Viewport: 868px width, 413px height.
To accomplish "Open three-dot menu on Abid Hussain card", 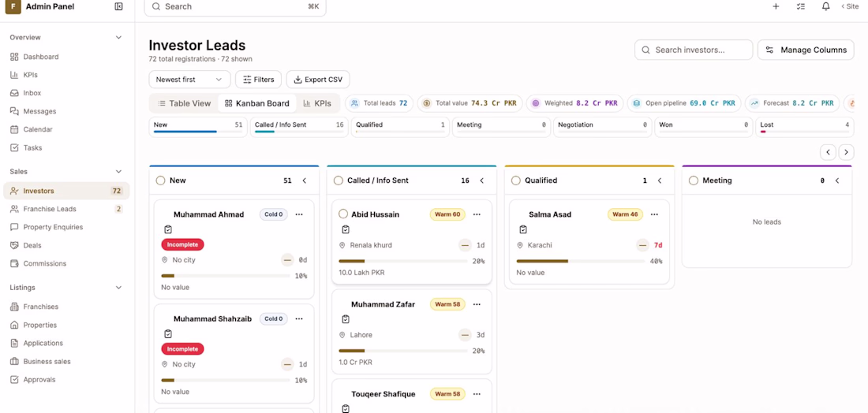I will (x=477, y=214).
